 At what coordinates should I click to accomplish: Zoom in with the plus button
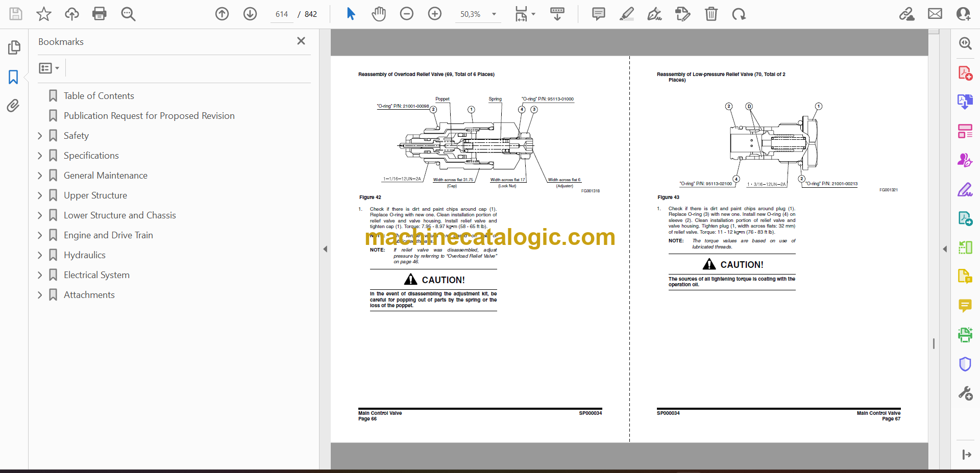(x=435, y=14)
